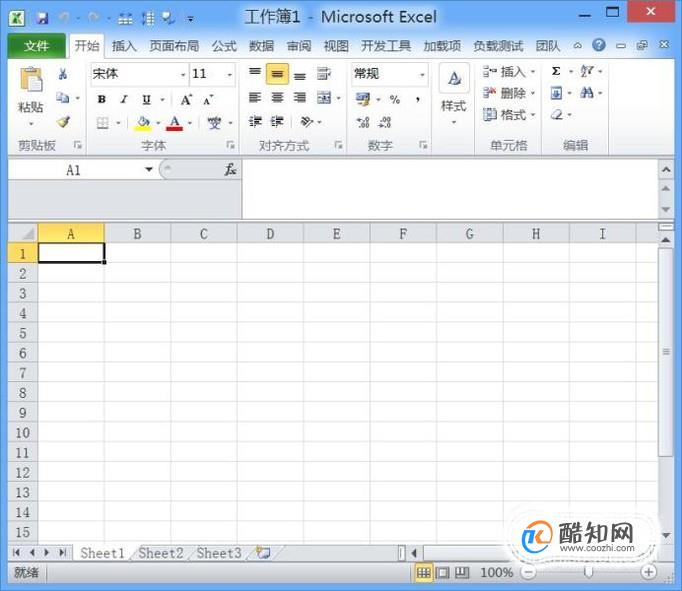Viewport: 682px width, 591px height.
Task: Click the Sort and Filter icon
Action: tap(587, 71)
